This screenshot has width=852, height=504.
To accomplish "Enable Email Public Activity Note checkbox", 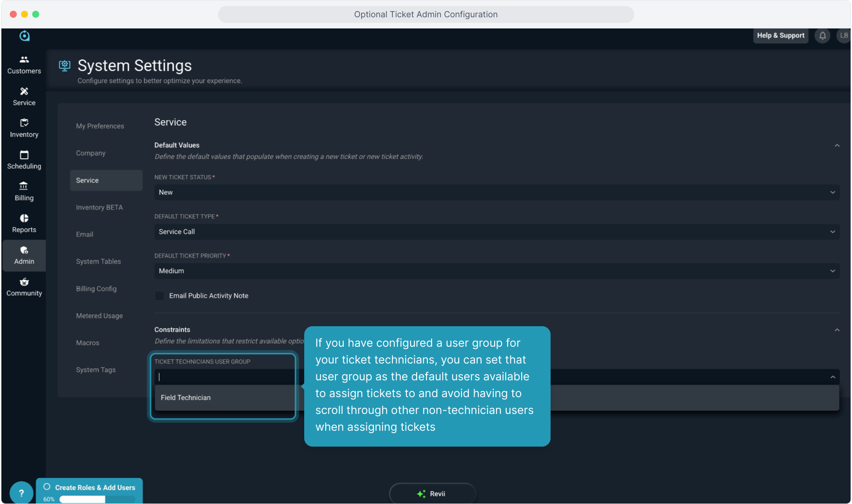I will pos(160,296).
